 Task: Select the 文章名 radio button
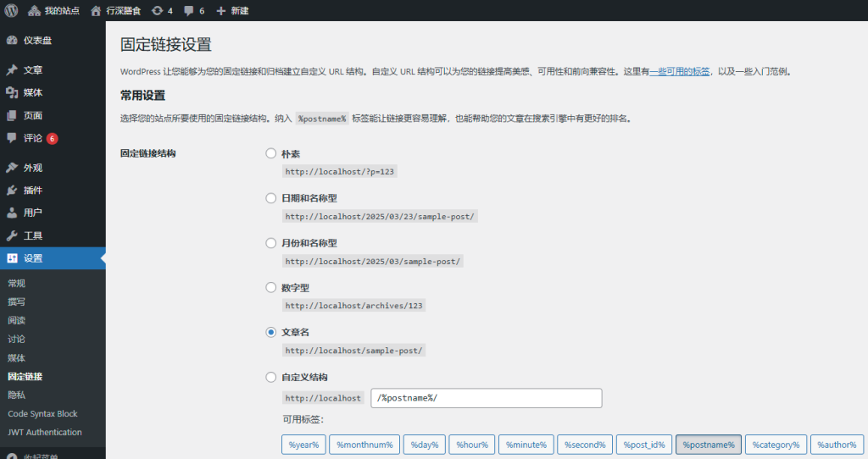tap(270, 332)
